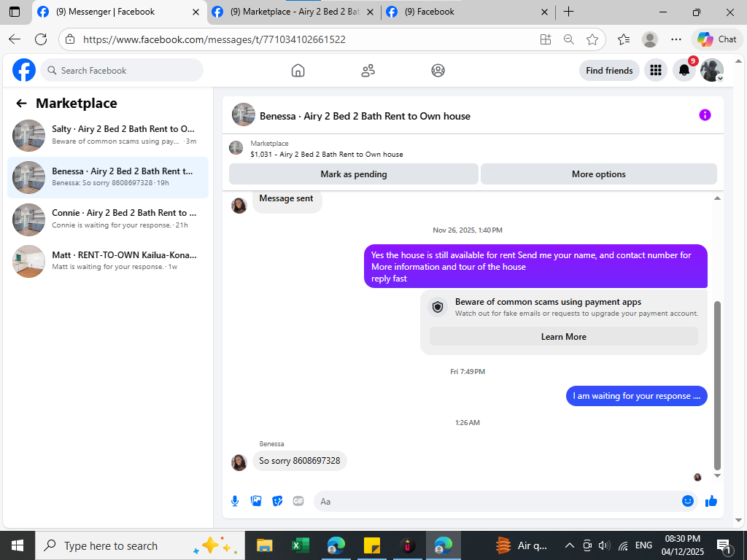Go back in browser history
747x560 pixels.
(x=15, y=39)
